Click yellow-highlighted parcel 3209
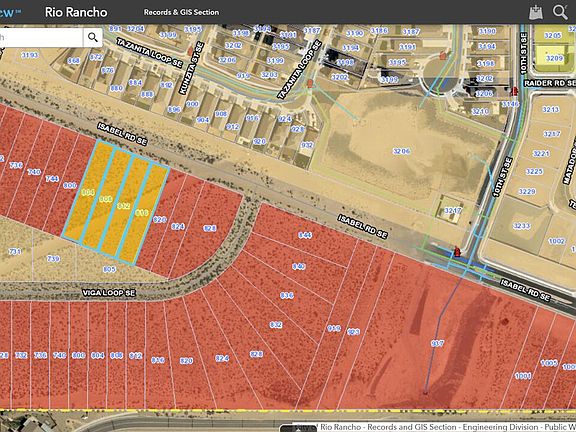Screen dimensions: 576x432 coord(554,58)
